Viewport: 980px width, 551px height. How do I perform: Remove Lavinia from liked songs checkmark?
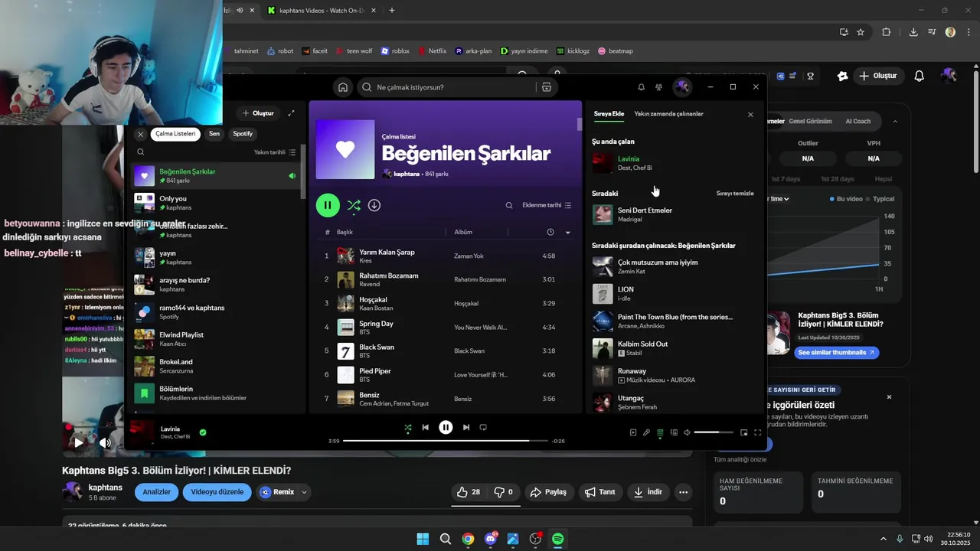coord(203,432)
